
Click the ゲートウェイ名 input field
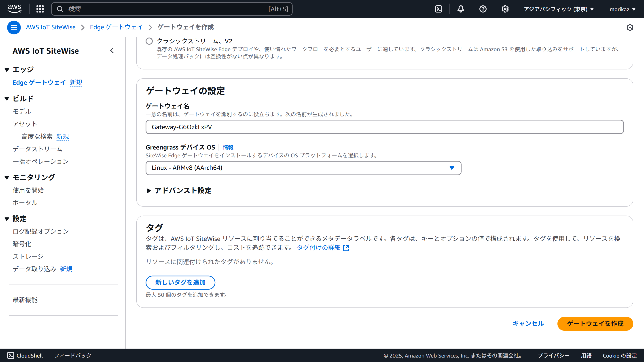385,127
